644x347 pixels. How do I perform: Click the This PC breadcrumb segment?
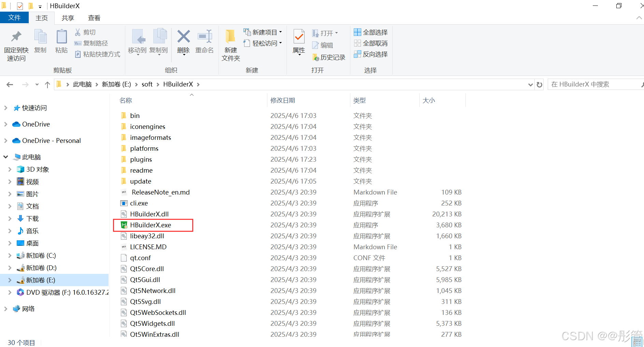tap(82, 84)
